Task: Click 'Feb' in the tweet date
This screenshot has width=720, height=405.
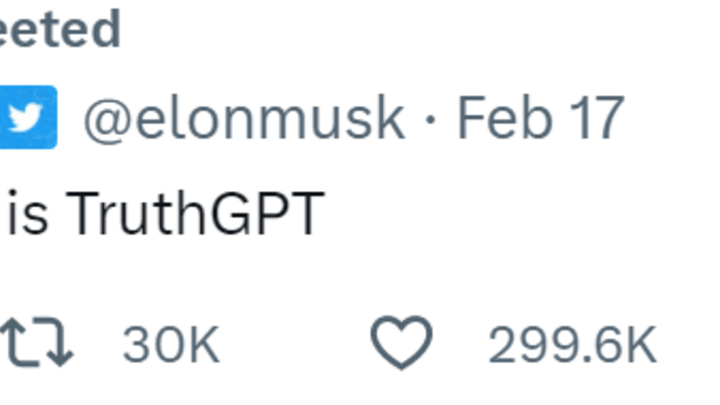Action: [505, 117]
